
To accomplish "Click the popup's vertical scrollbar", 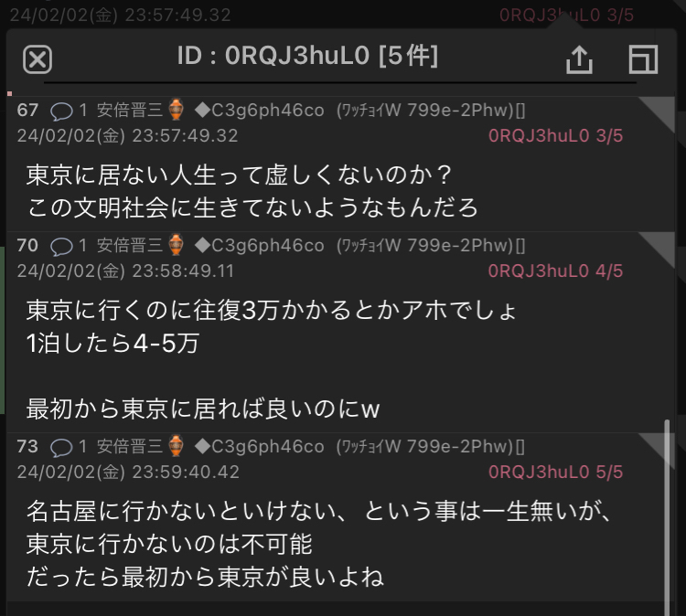I will click(x=667, y=517).
